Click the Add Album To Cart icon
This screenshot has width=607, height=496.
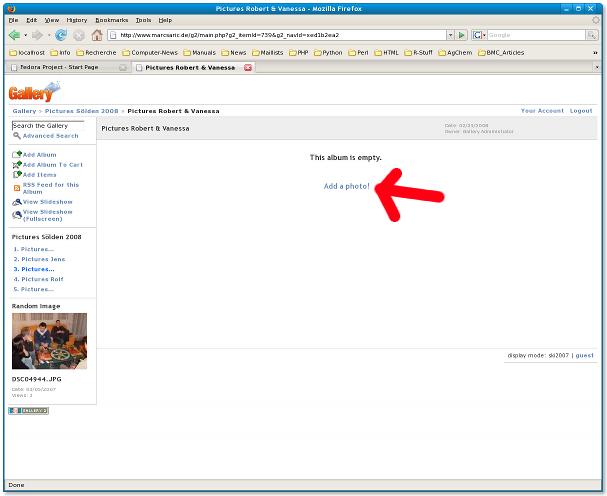[x=17, y=165]
